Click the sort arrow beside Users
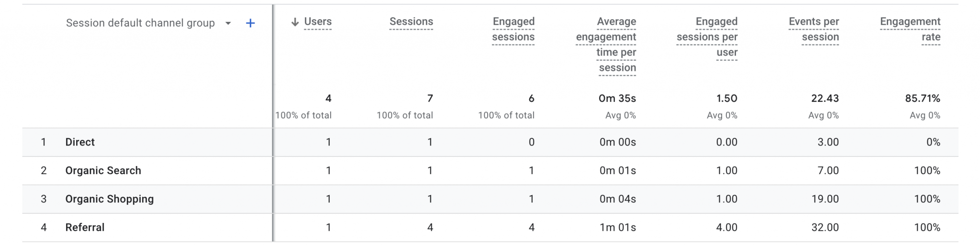Screen dimensions: 980x246 [295, 22]
